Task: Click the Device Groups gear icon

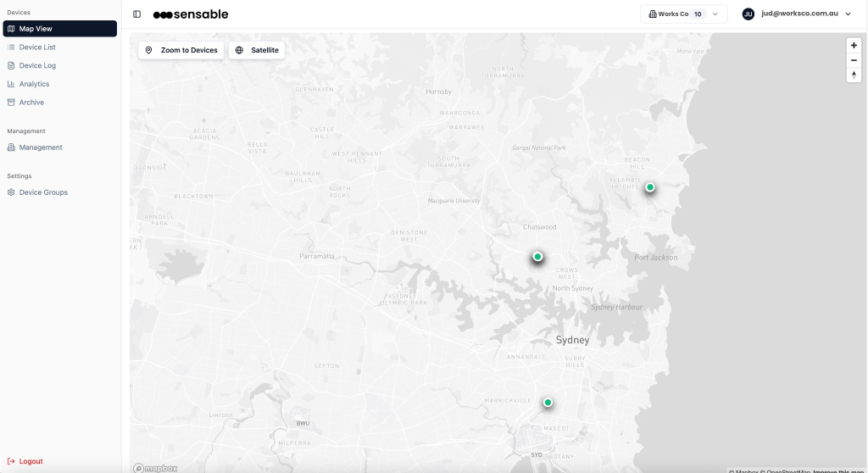Action: 11,192
